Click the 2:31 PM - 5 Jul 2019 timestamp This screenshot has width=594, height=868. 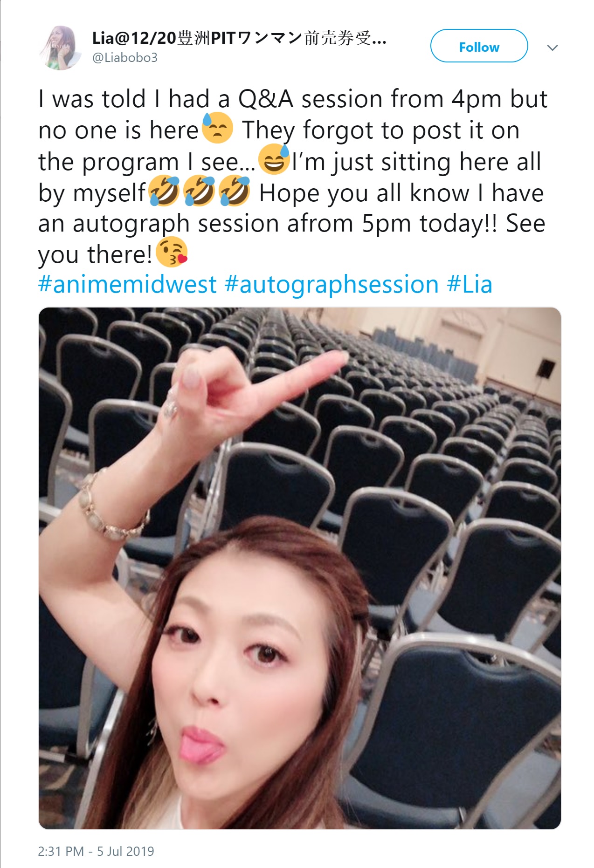pos(96,851)
